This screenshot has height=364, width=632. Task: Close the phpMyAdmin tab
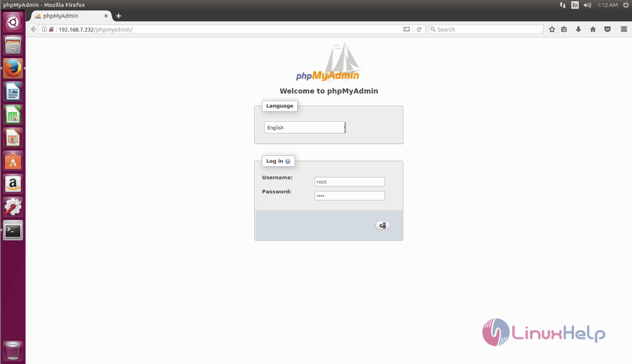pyautogui.click(x=106, y=16)
